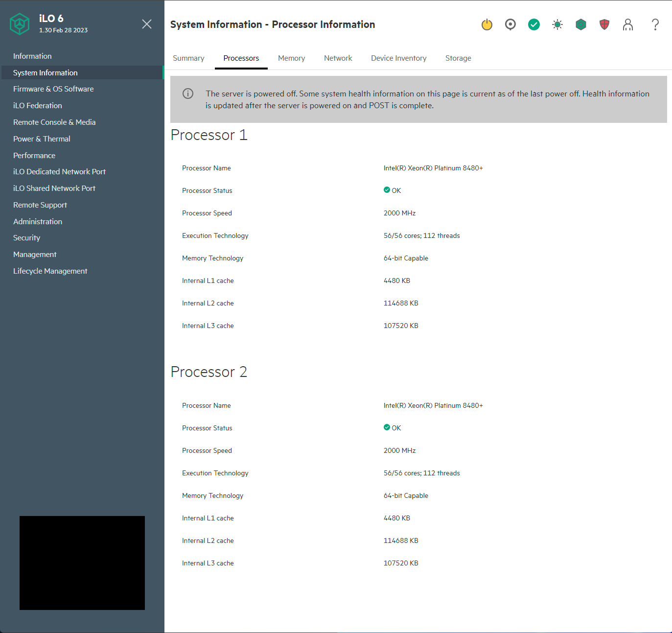The height and width of the screenshot is (633, 672).
Task: Click the green hexagon status icon
Action: click(580, 24)
